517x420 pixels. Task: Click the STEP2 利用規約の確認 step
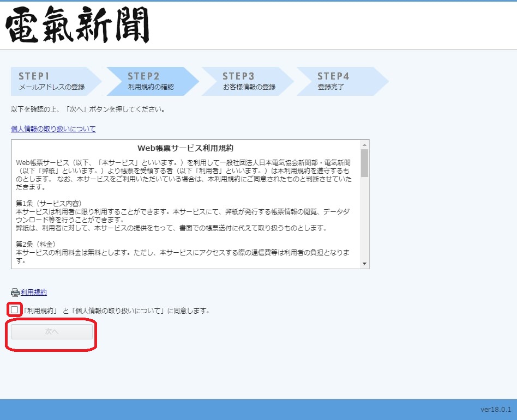[x=153, y=81]
